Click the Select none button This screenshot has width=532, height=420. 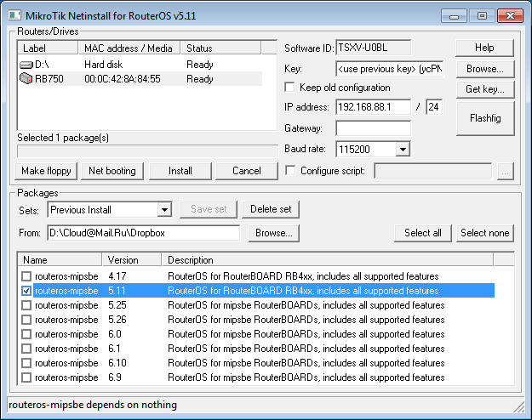tap(485, 233)
